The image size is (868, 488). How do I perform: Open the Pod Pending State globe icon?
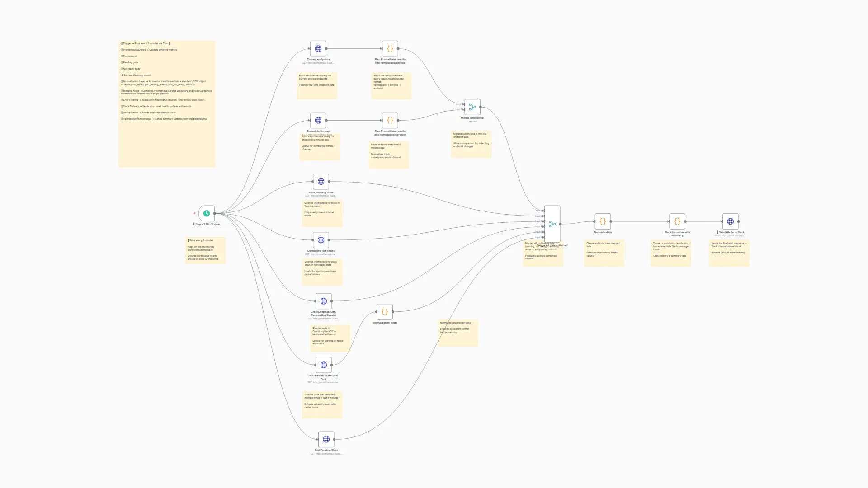pos(326,438)
